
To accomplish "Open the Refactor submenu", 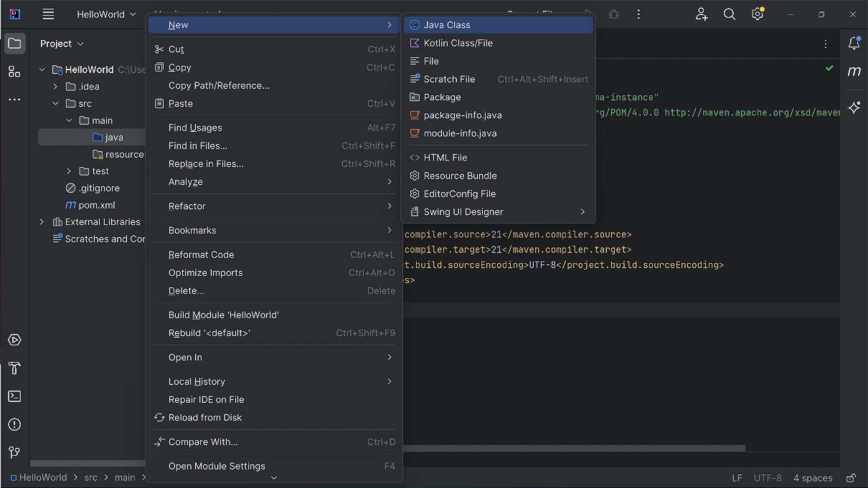I will tap(274, 206).
